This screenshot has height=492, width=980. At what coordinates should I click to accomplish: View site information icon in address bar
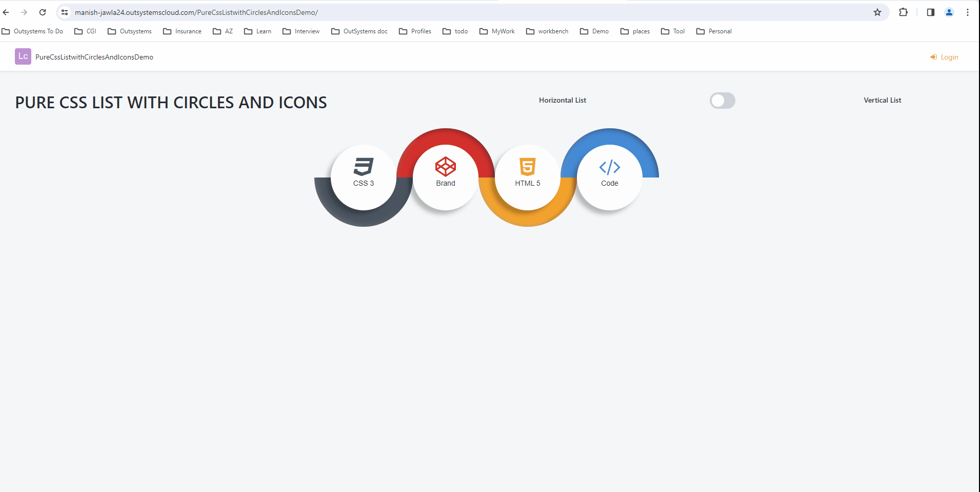[x=65, y=12]
